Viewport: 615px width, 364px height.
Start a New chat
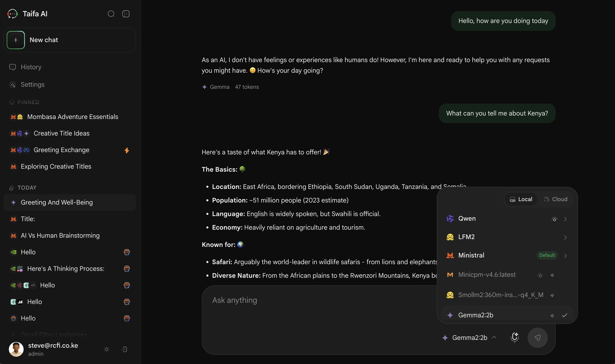coord(70,40)
